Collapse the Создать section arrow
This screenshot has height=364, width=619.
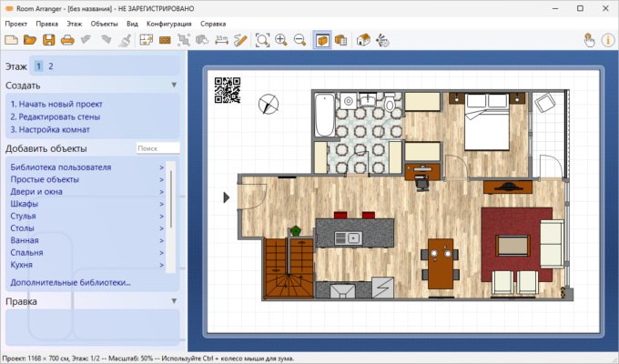(x=174, y=85)
